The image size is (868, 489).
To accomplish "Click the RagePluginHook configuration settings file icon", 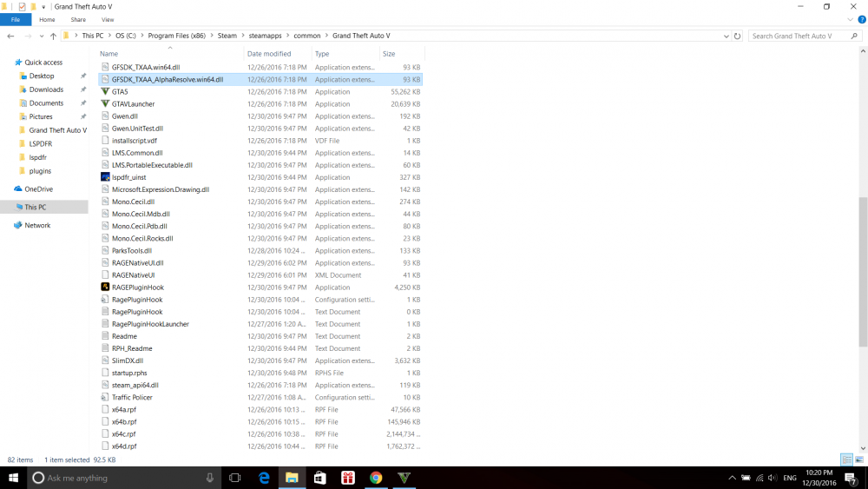I will [105, 299].
